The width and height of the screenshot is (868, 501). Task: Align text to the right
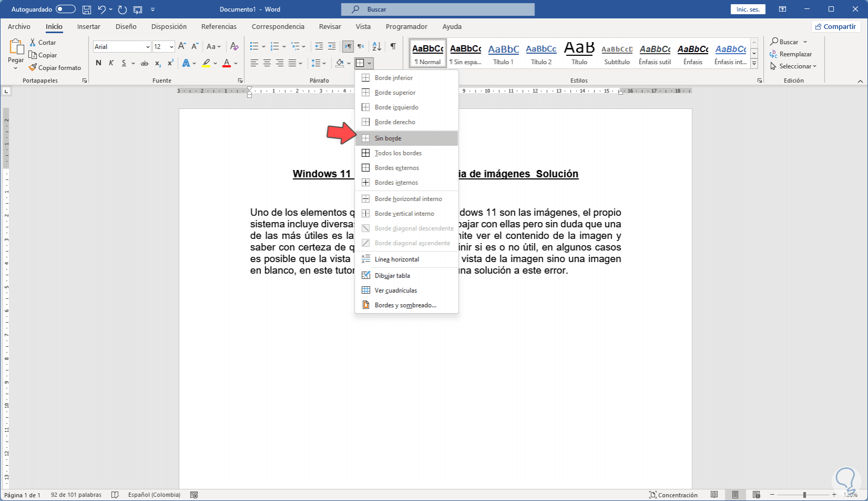click(x=279, y=63)
